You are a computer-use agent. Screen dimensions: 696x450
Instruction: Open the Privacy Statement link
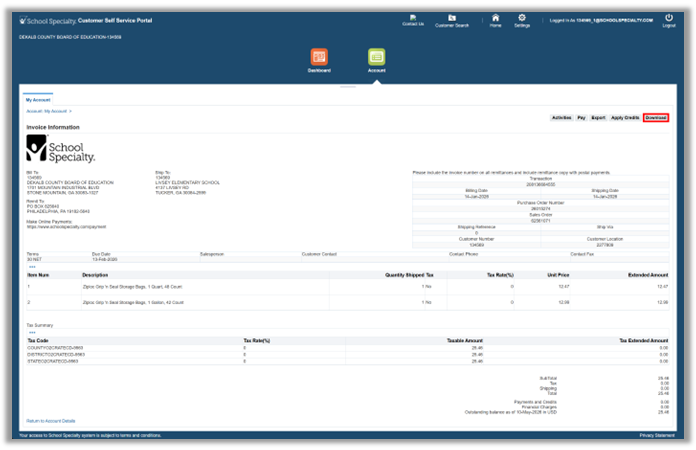657,435
